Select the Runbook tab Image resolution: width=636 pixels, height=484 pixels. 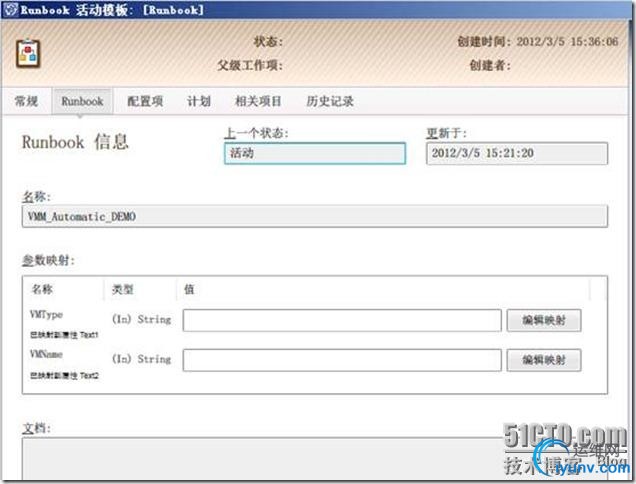[x=82, y=101]
